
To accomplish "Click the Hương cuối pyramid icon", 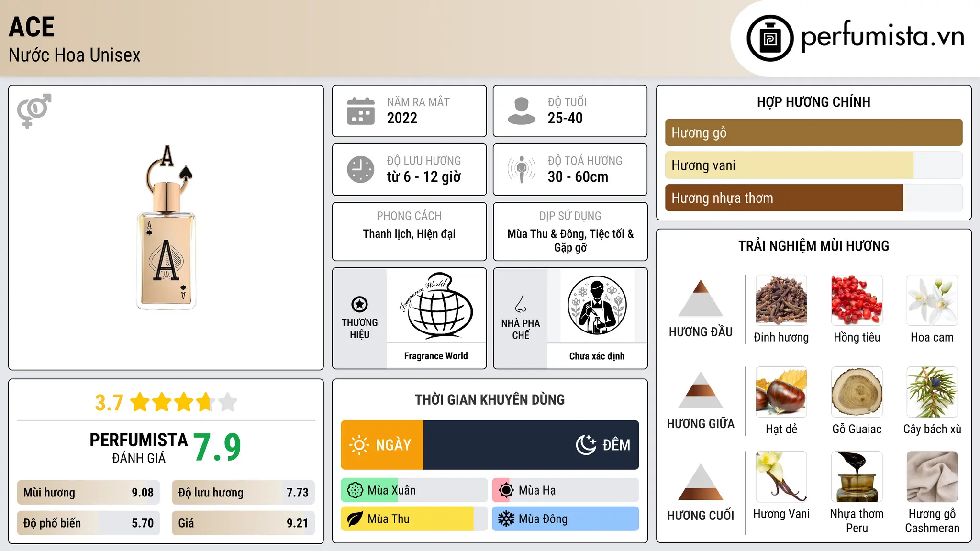I will pyautogui.click(x=701, y=482).
